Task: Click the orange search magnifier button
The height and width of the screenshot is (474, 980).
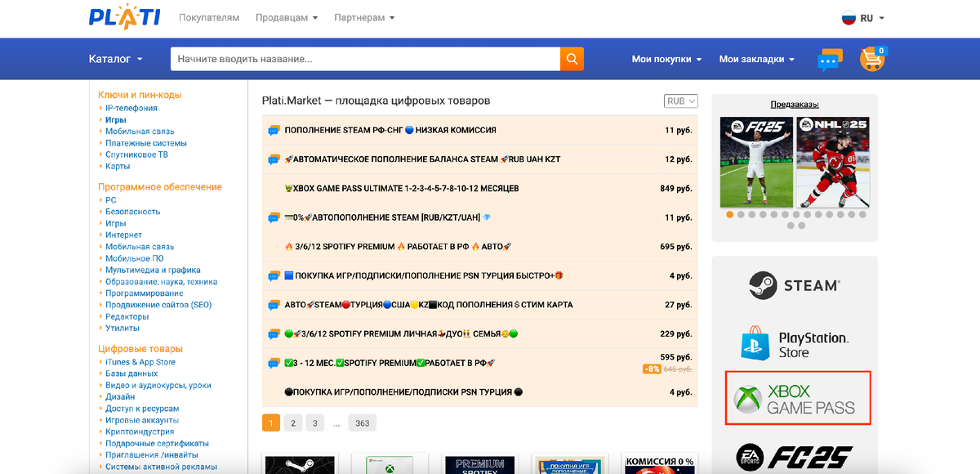Action: click(x=572, y=59)
